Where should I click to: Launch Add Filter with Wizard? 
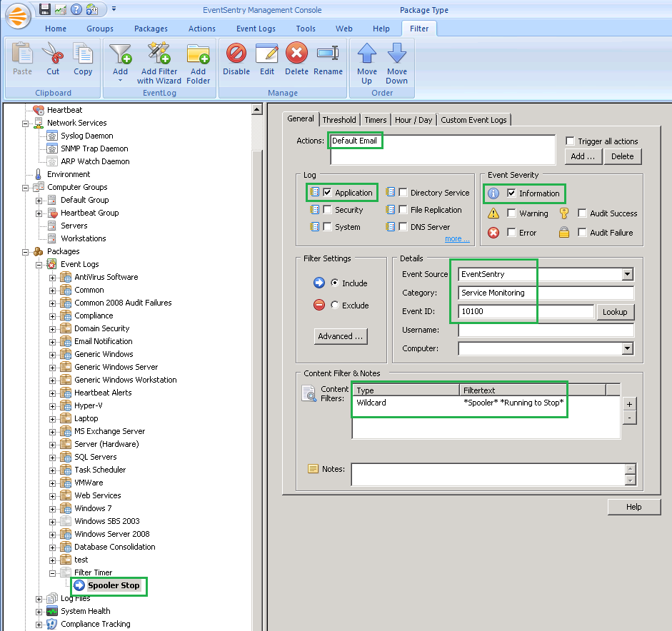159,63
